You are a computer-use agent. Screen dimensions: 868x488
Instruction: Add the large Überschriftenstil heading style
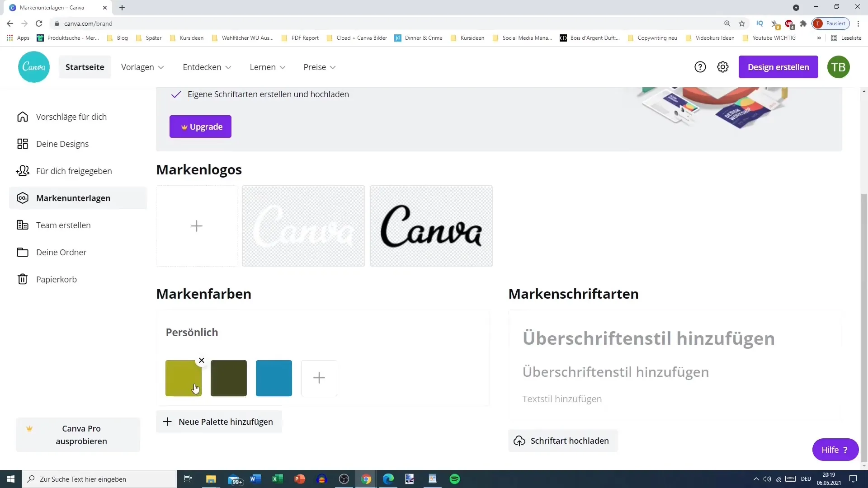pos(649,338)
